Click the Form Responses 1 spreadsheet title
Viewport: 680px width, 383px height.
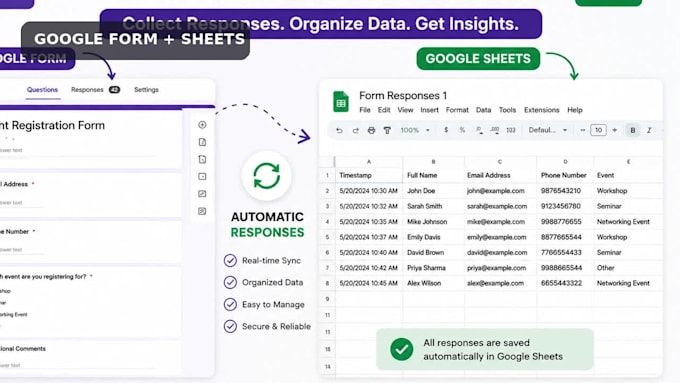[403, 95]
